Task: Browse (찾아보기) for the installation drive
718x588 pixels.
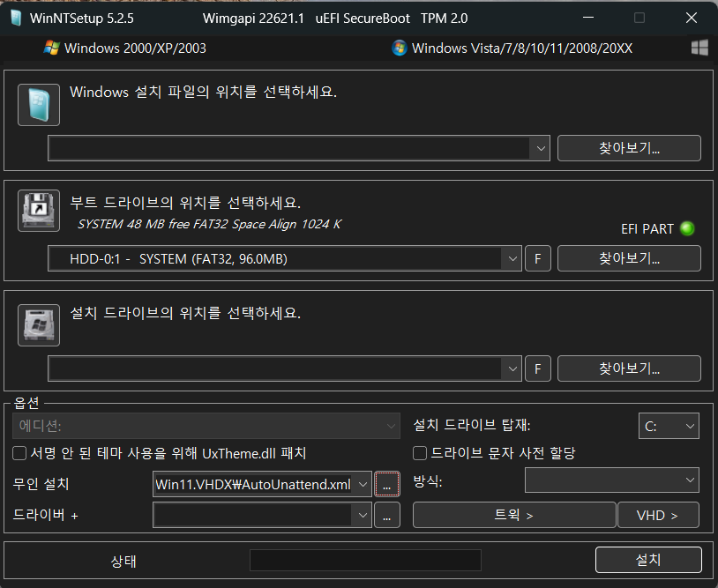Action: tap(629, 368)
